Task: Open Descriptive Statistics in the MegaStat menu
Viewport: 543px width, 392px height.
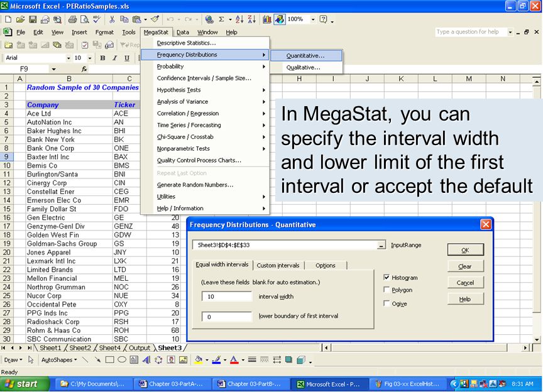Action: point(205,43)
